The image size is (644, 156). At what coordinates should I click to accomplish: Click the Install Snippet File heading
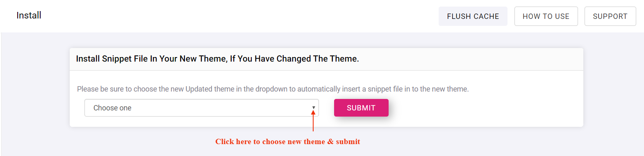click(x=217, y=59)
